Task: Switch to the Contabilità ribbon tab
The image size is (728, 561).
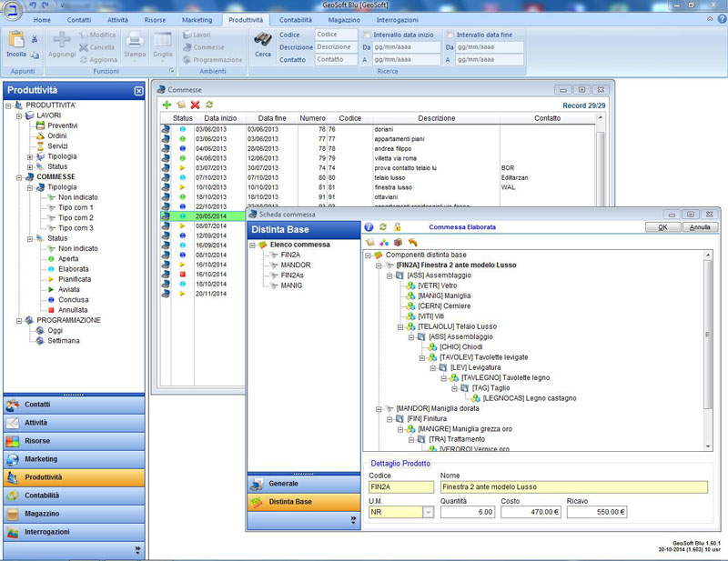Action: pyautogui.click(x=296, y=19)
